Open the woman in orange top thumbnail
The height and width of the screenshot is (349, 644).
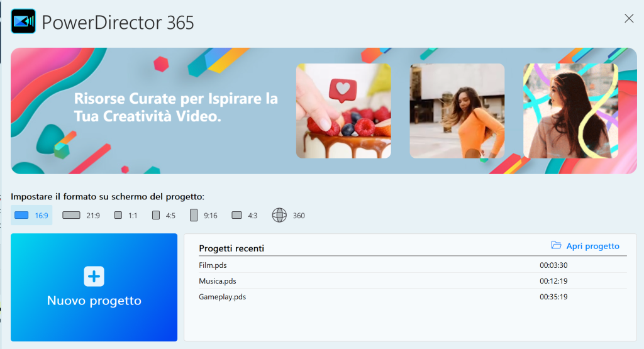(x=457, y=111)
